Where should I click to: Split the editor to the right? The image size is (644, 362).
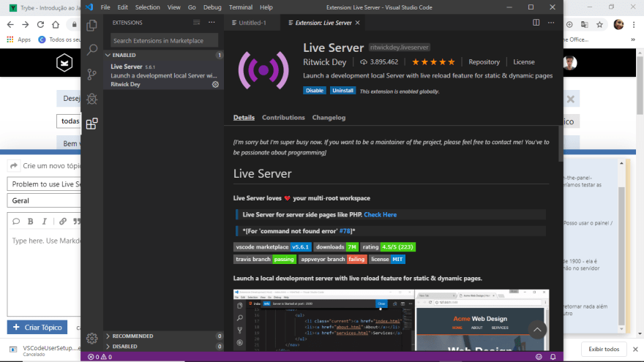click(536, 23)
